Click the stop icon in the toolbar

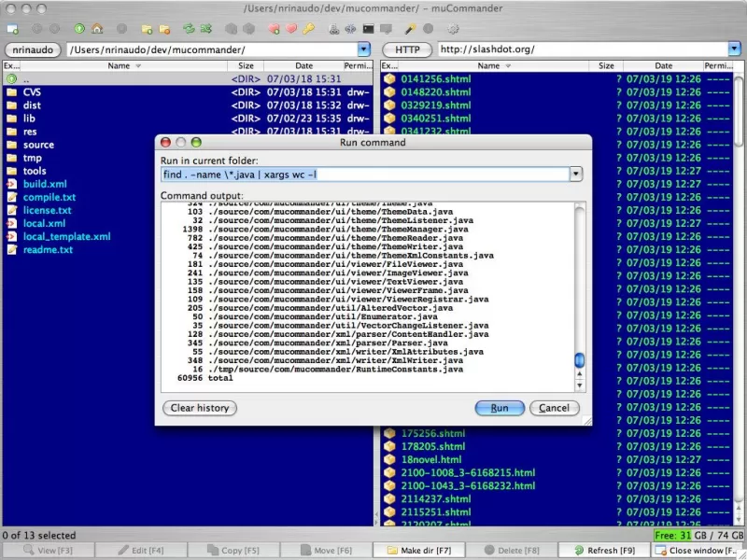(x=121, y=29)
